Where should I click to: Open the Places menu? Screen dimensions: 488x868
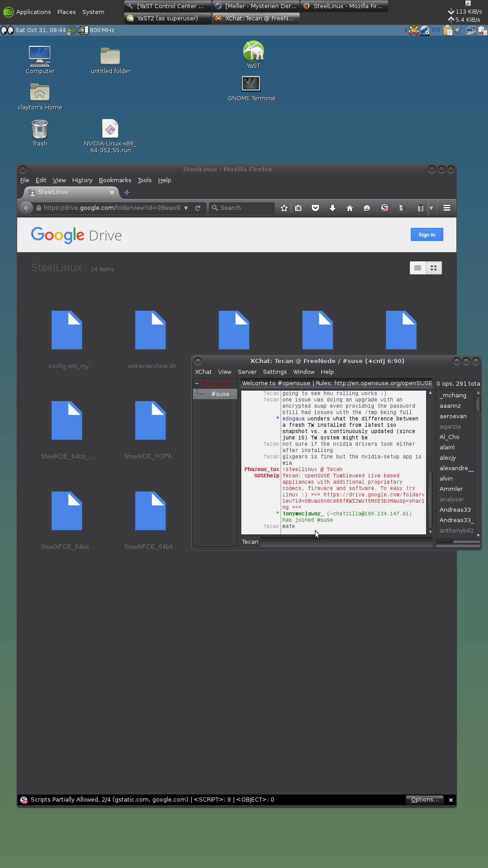coord(66,12)
